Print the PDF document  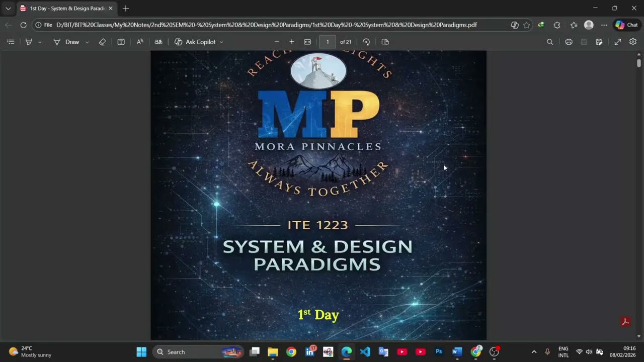click(x=569, y=42)
